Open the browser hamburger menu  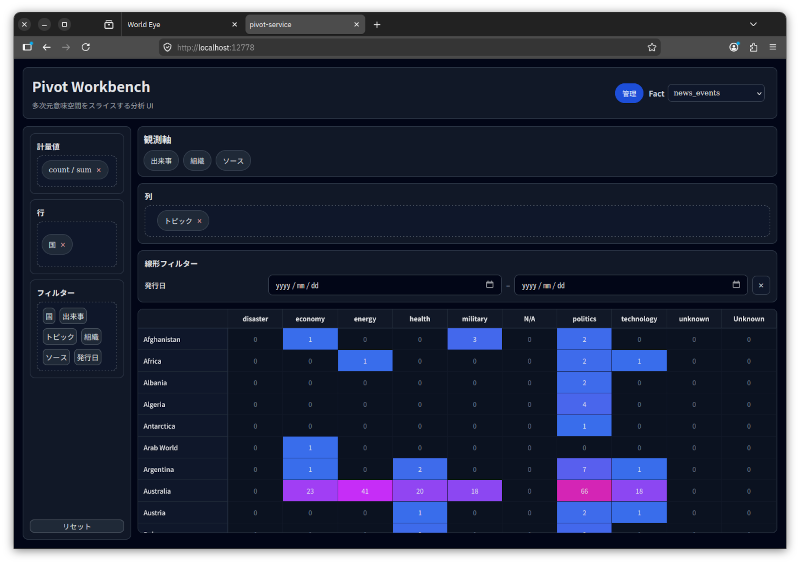773,47
